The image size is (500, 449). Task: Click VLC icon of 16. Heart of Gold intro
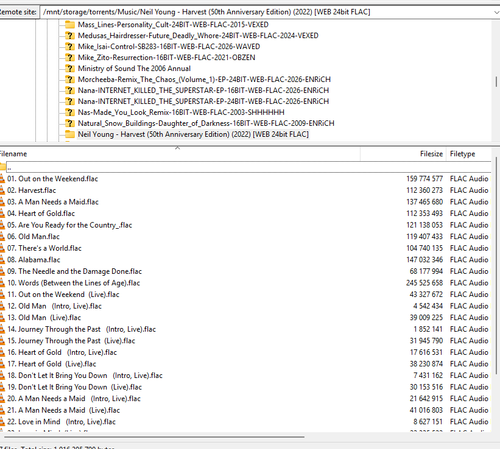pos(2,352)
